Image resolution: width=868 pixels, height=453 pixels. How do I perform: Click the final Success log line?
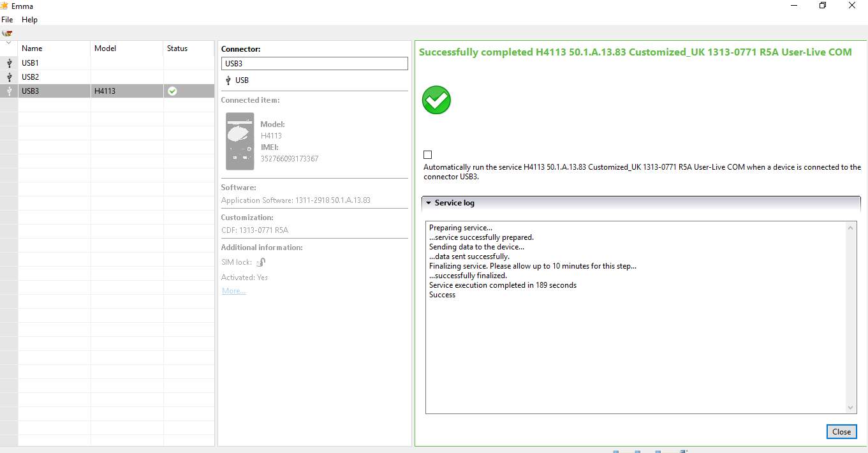point(442,295)
